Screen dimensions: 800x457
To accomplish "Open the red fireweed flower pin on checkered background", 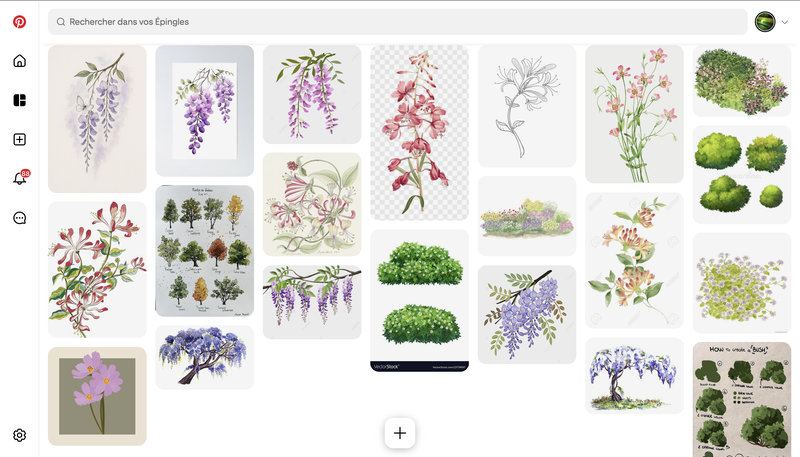I will tap(419, 132).
